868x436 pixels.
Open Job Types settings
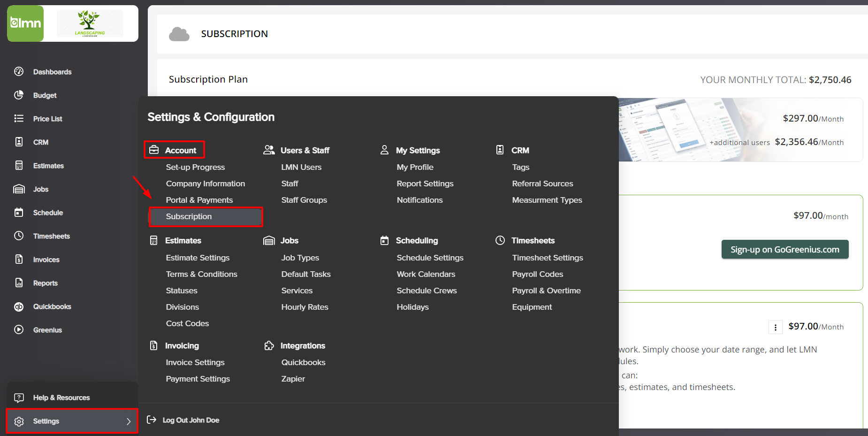(x=300, y=258)
